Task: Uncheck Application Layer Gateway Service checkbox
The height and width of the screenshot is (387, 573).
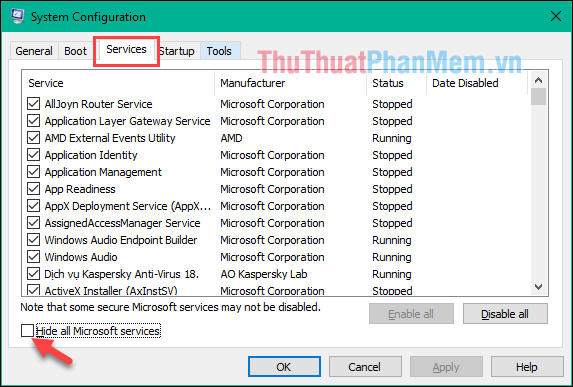Action: [34, 121]
